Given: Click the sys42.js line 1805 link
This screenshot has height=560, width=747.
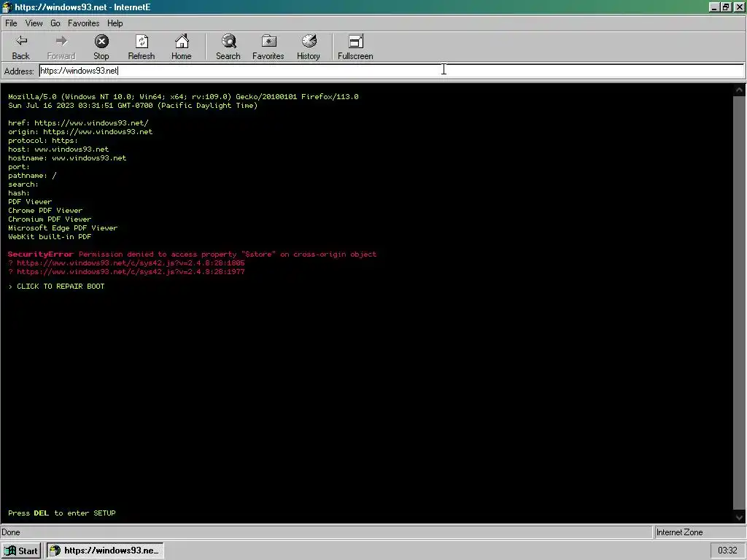Looking at the screenshot, I should point(131,262).
